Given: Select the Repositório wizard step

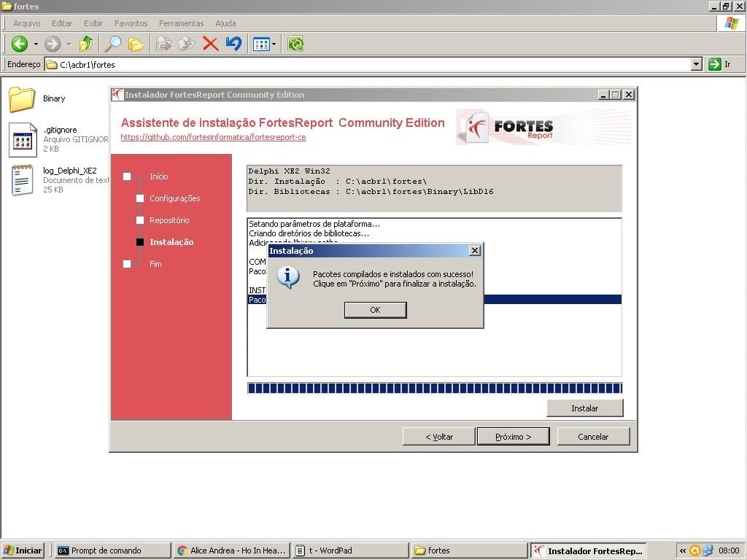Looking at the screenshot, I should [x=169, y=220].
